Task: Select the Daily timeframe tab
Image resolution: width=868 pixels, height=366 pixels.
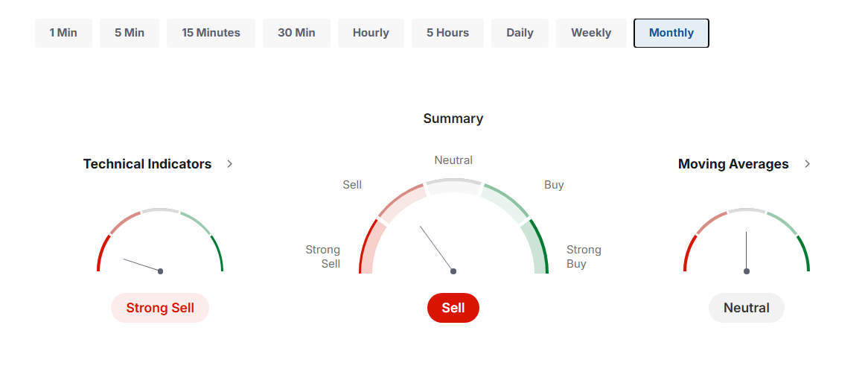Action: point(520,33)
